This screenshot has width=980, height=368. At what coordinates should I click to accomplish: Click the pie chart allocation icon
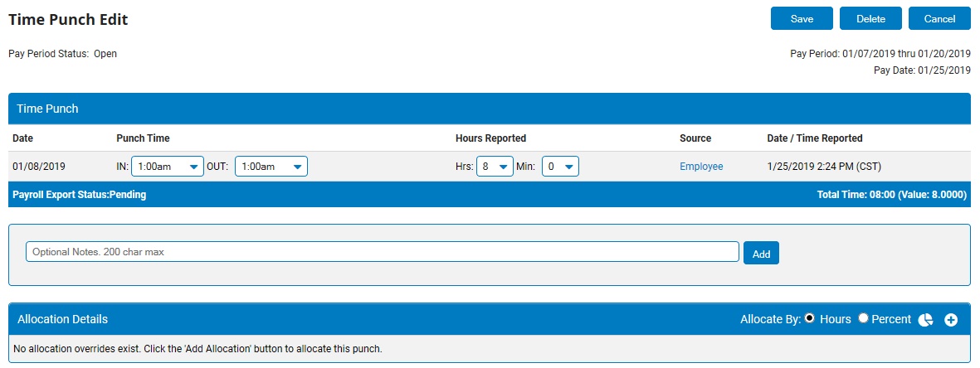point(926,320)
